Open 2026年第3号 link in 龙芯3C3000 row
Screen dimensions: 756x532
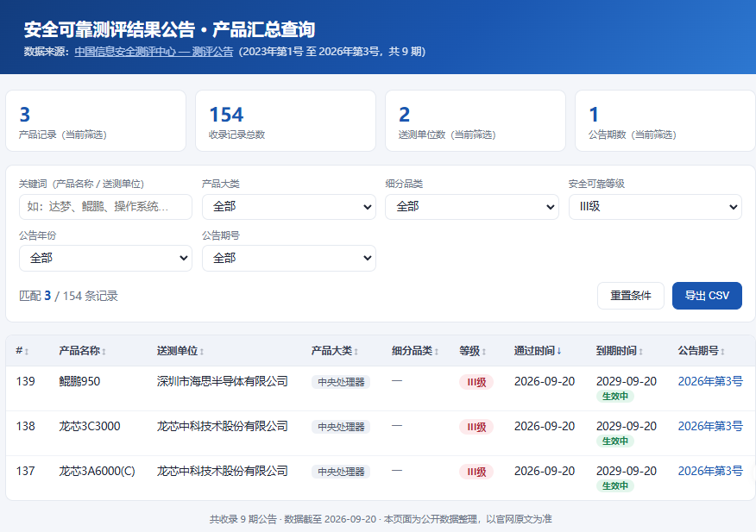click(710, 426)
